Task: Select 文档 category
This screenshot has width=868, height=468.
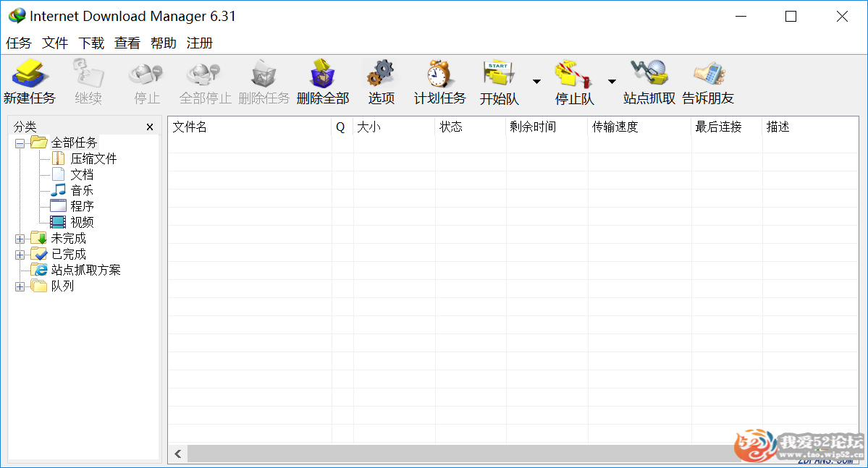Action: [x=82, y=175]
